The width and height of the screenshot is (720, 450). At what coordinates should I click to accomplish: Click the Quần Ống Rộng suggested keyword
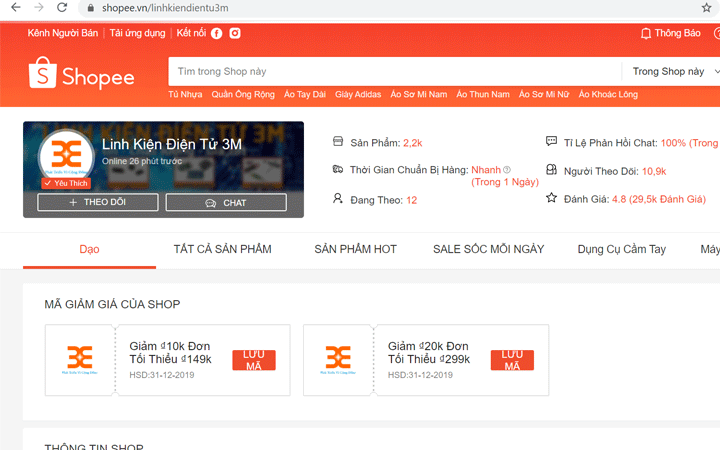(243, 95)
